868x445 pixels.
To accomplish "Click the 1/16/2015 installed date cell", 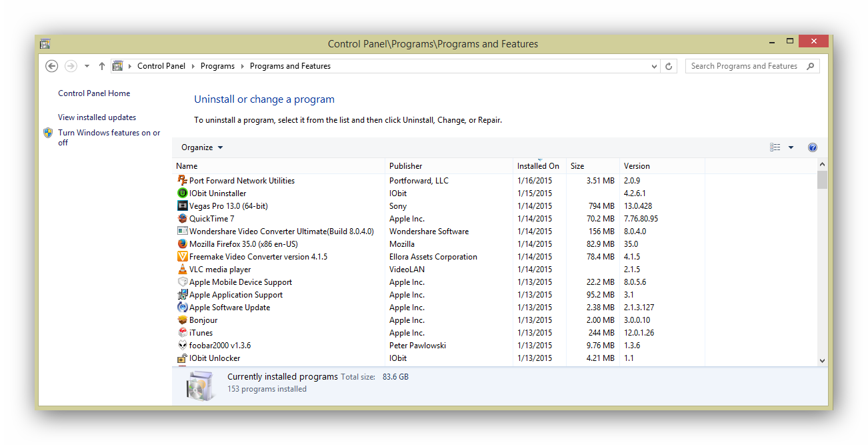I will [535, 180].
